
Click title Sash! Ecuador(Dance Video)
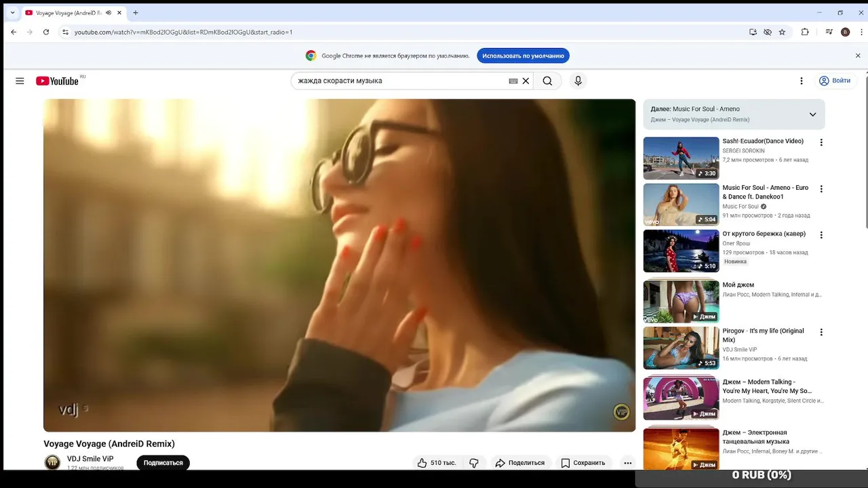[763, 141]
